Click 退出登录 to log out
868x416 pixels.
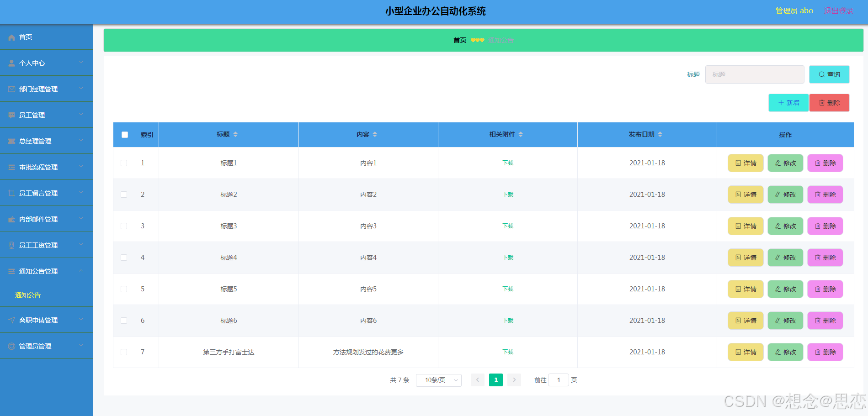pos(838,11)
